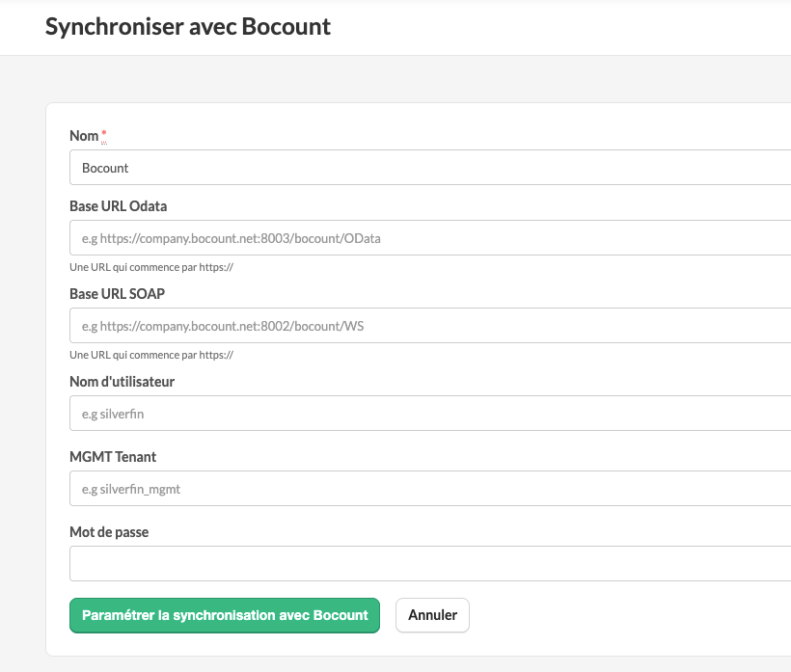Click the Nom d'utilisateur input field
Viewport: 791px width, 672px height.
(430, 414)
